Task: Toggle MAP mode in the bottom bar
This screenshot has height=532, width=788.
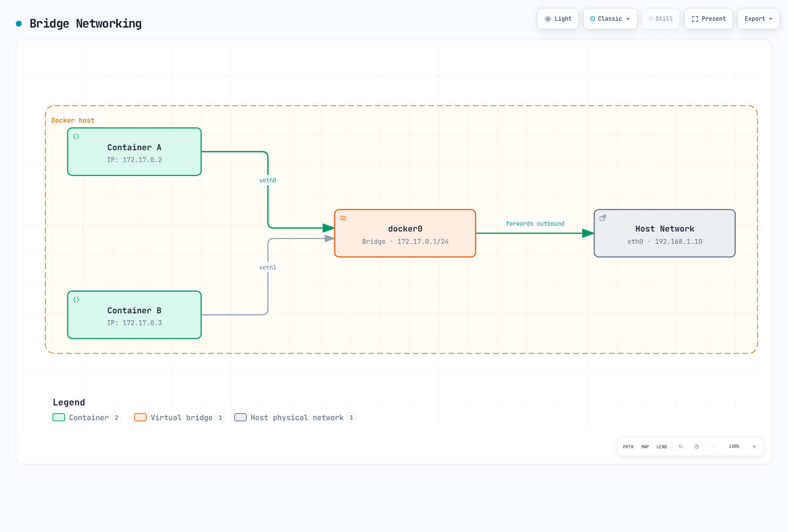Action: [645, 447]
